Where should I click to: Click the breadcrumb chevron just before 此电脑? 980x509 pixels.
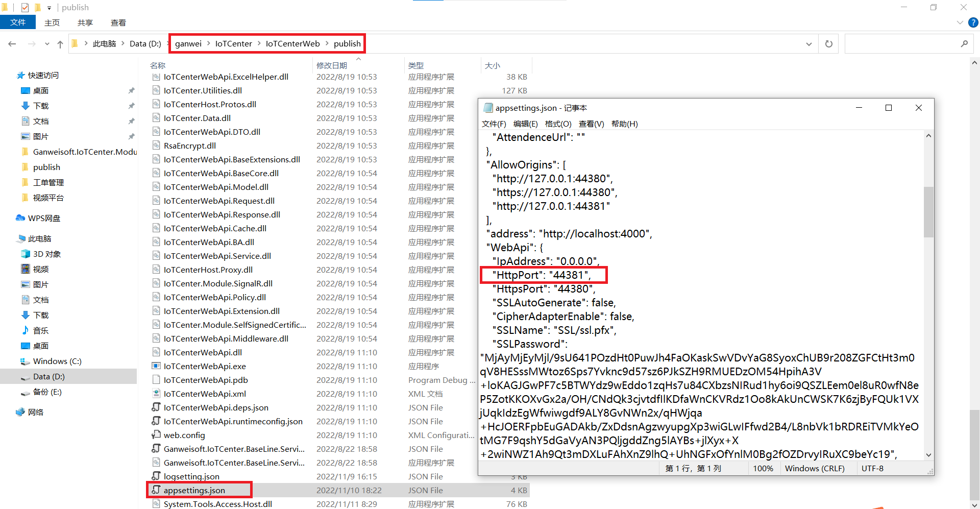tap(86, 44)
